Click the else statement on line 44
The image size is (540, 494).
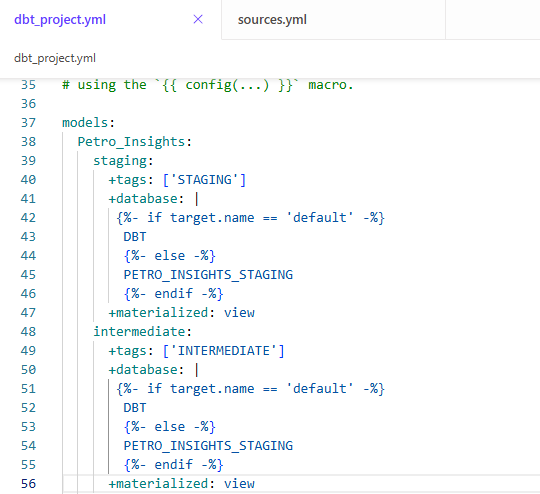pyautogui.click(x=169, y=256)
